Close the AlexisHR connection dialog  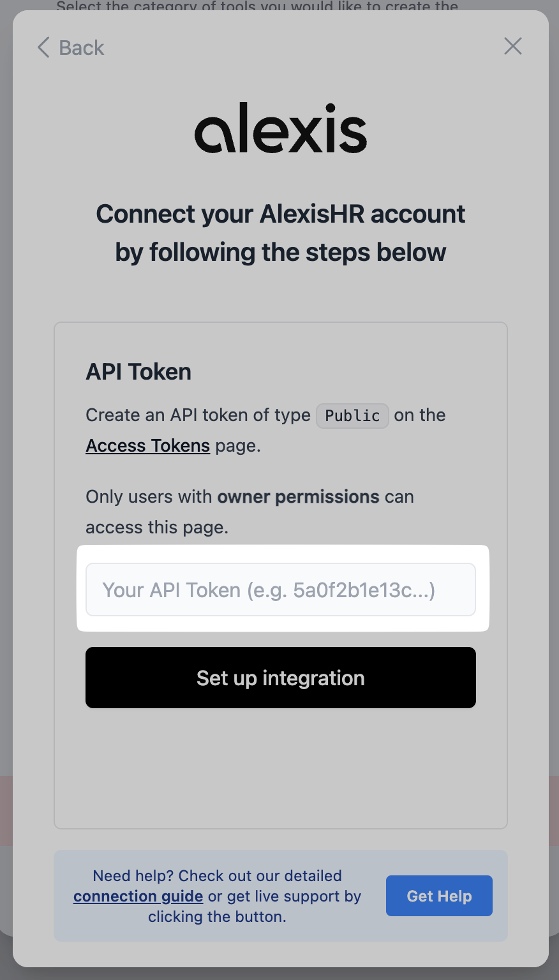[513, 46]
